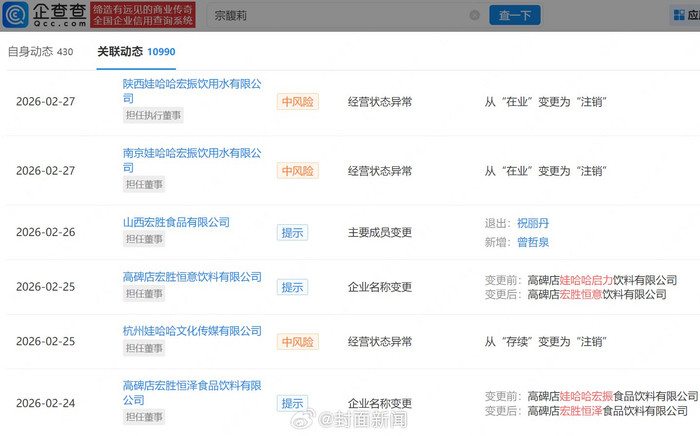Click the 担任董事 tag under 山西宏胜食品
Screen dimensions: 700x436
[144, 239]
